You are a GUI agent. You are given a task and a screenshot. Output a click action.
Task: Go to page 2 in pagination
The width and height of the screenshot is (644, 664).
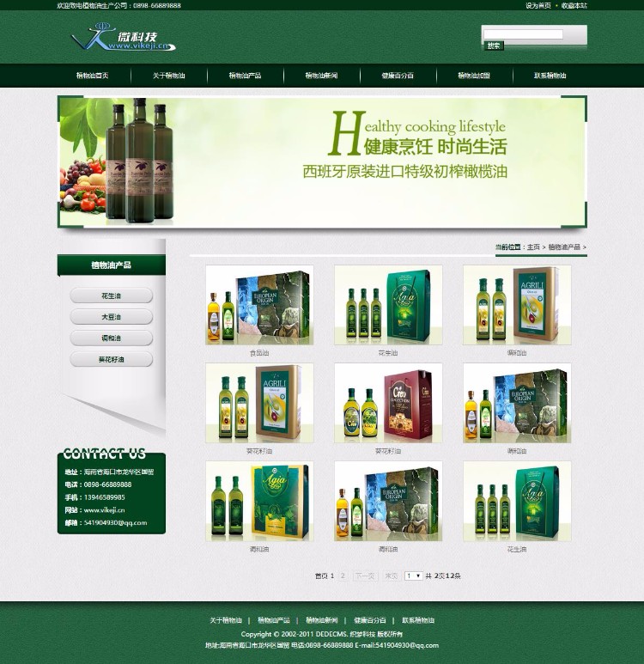[343, 576]
